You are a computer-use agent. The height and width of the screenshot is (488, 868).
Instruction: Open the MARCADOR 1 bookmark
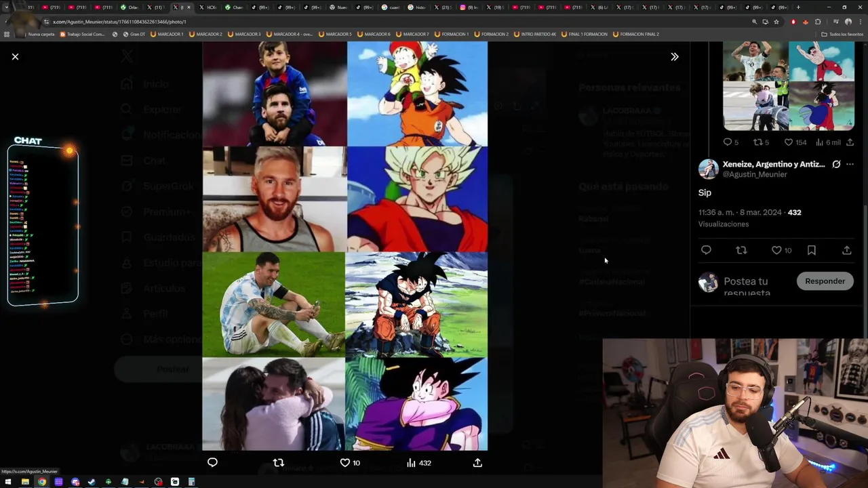tap(167, 34)
